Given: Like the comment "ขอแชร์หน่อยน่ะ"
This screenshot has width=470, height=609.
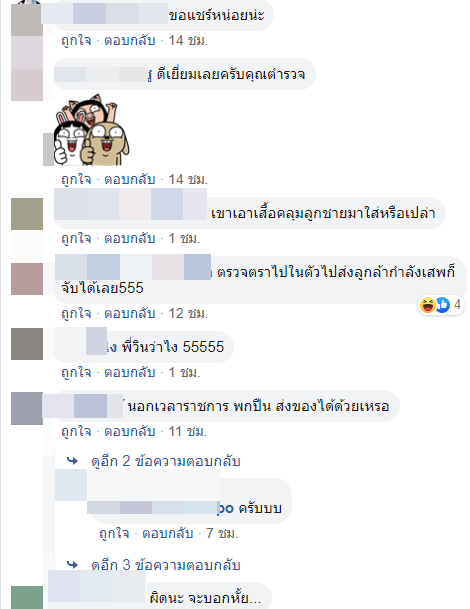Looking at the screenshot, I should click(76, 40).
